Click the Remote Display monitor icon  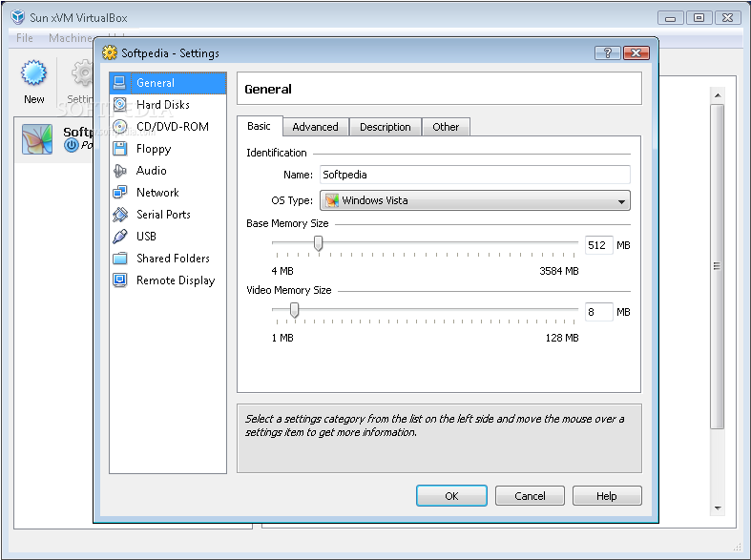point(119,280)
